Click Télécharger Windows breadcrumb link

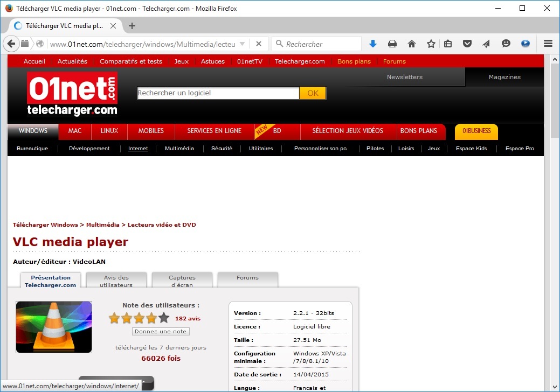coord(45,225)
